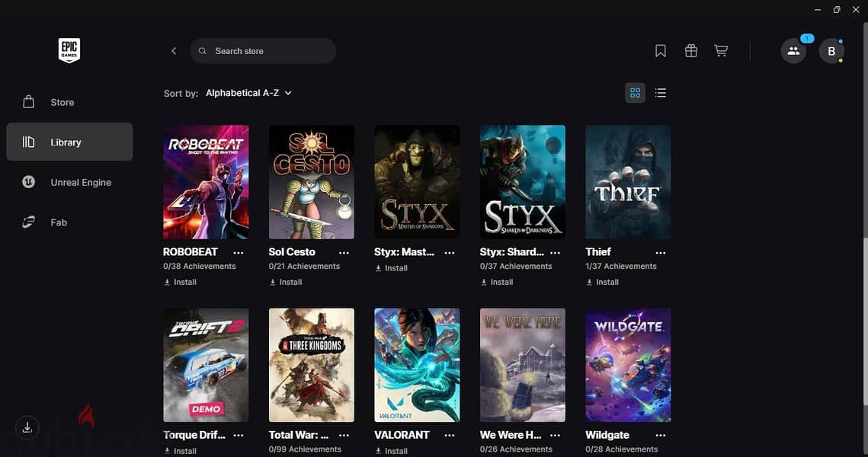
Task: Click the Sol Cesto title text
Action: pos(292,252)
